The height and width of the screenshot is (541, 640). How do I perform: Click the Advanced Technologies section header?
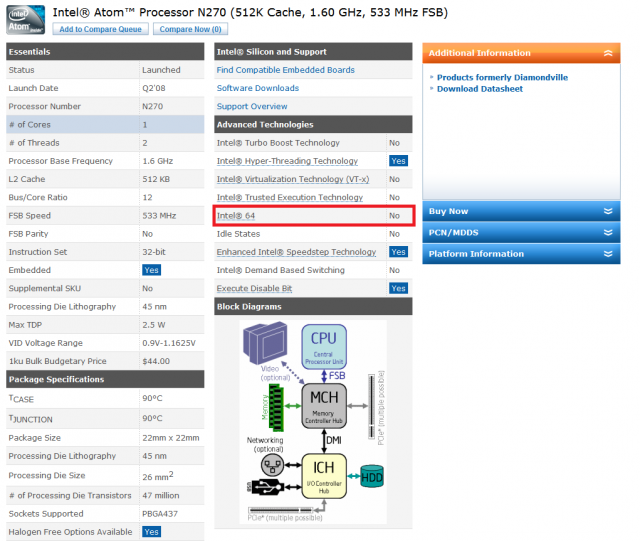[x=313, y=125]
